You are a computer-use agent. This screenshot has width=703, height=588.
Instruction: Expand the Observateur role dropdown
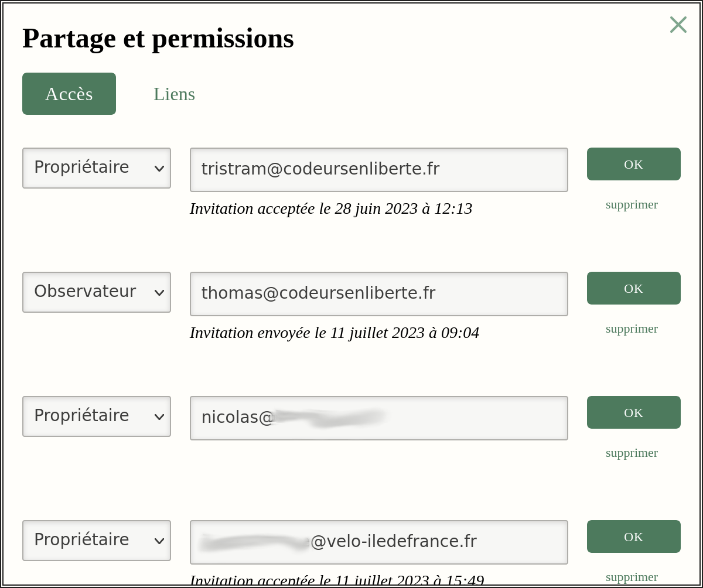(x=97, y=292)
